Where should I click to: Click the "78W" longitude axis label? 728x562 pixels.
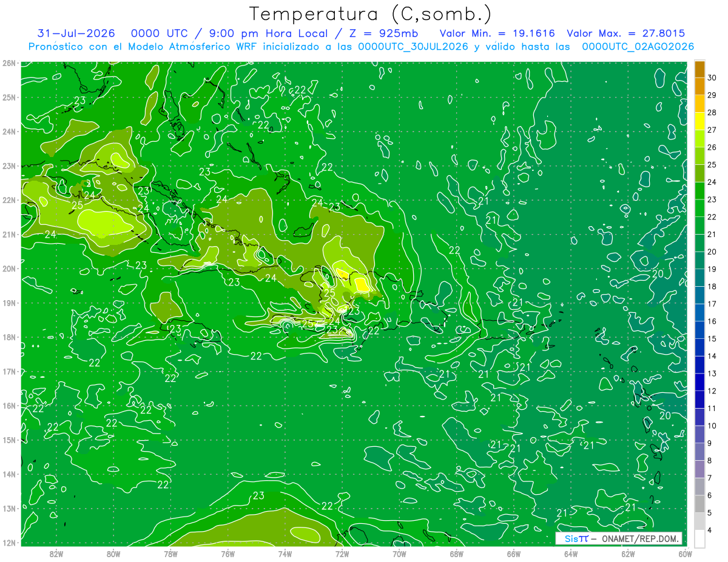pos(170,554)
